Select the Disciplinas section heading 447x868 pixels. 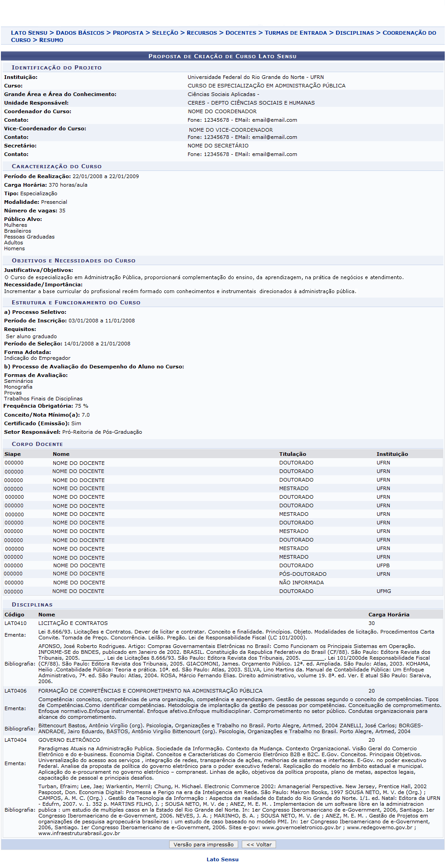coord(32,605)
